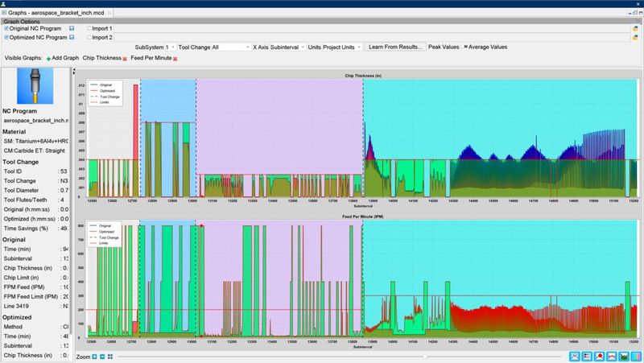Browse file icon for Import 1 row
The height and width of the screenshot is (363, 644).
click(635, 29)
